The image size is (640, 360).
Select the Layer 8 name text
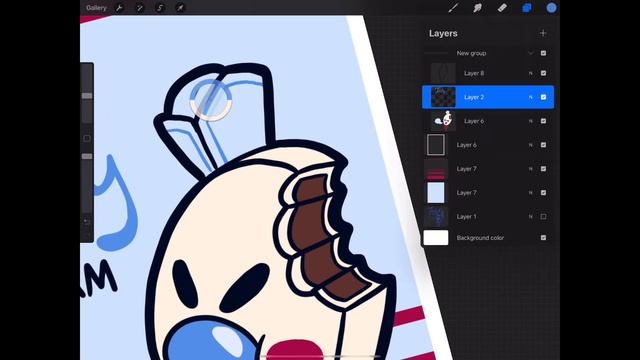point(474,73)
